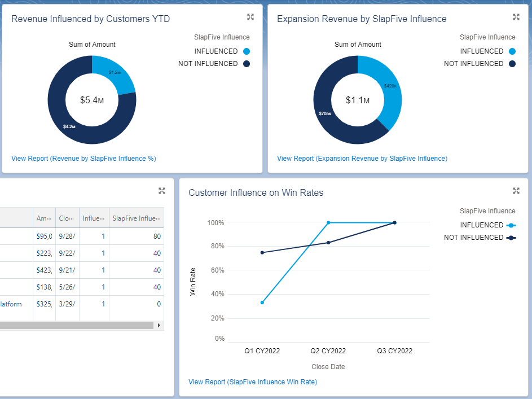
Task: Click the Q3 CY2022 data point marker
Action: 395,223
